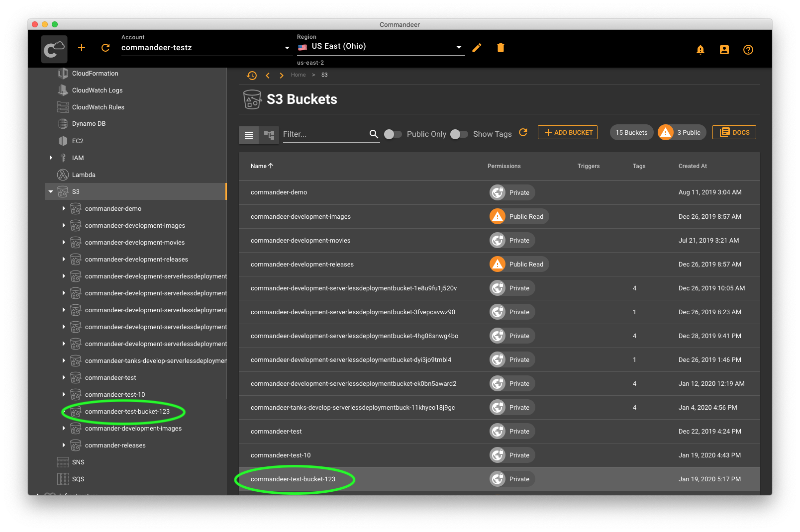This screenshot has width=800, height=532.
Task: Click the S3 breadcrumb
Action: point(324,75)
